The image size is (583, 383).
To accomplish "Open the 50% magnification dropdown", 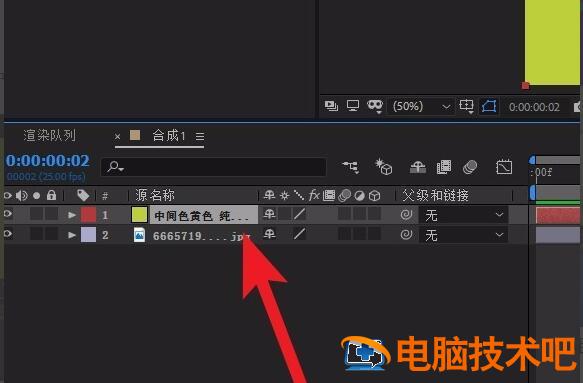I will [x=420, y=107].
